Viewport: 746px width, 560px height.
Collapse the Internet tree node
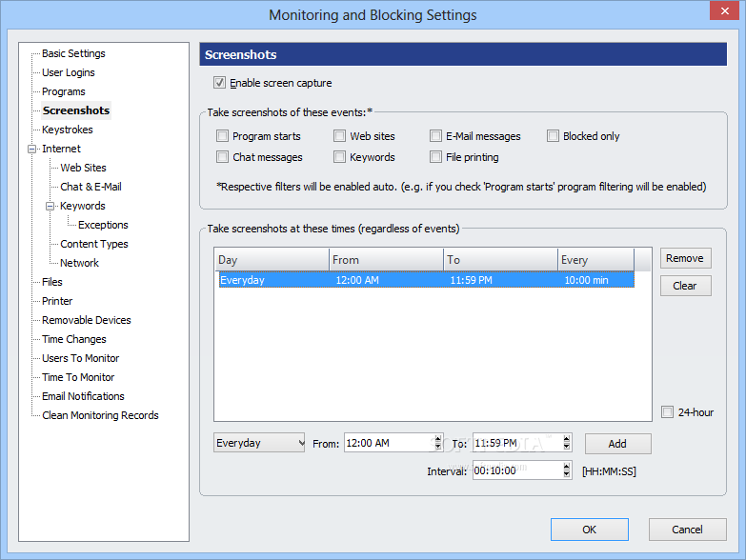(x=31, y=149)
